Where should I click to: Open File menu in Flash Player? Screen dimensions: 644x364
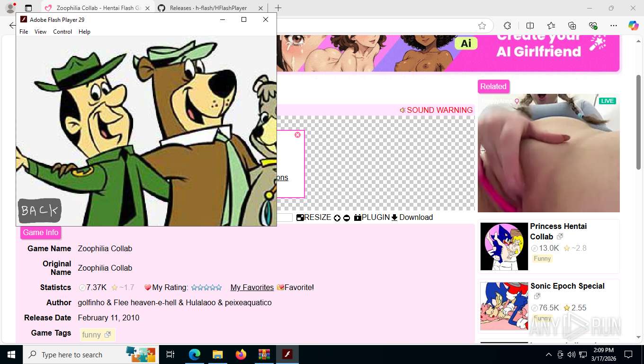pos(24,32)
